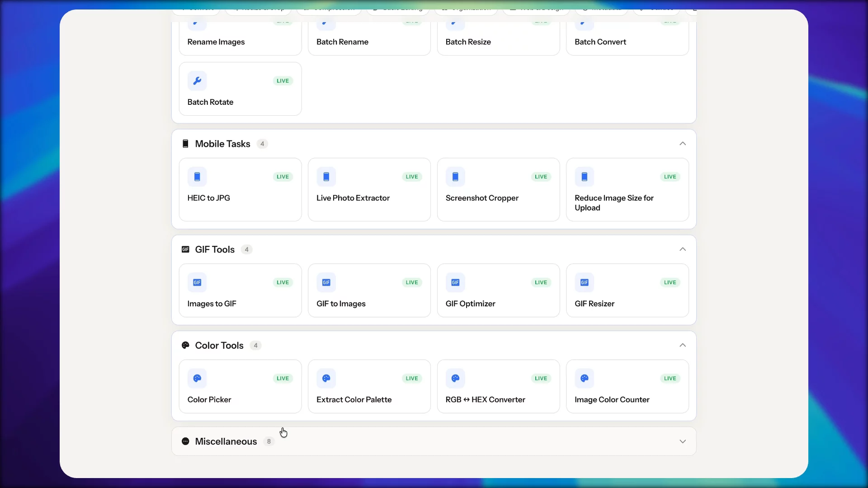Viewport: 868px width, 488px height.
Task: Click LIVE badge on HEIC to JPG card
Action: (283, 177)
